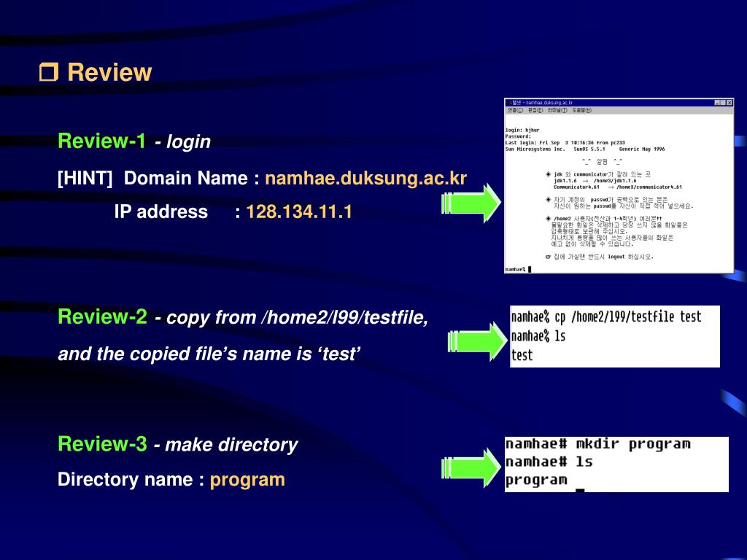Click the 'test' output line below ls

pos(522,355)
